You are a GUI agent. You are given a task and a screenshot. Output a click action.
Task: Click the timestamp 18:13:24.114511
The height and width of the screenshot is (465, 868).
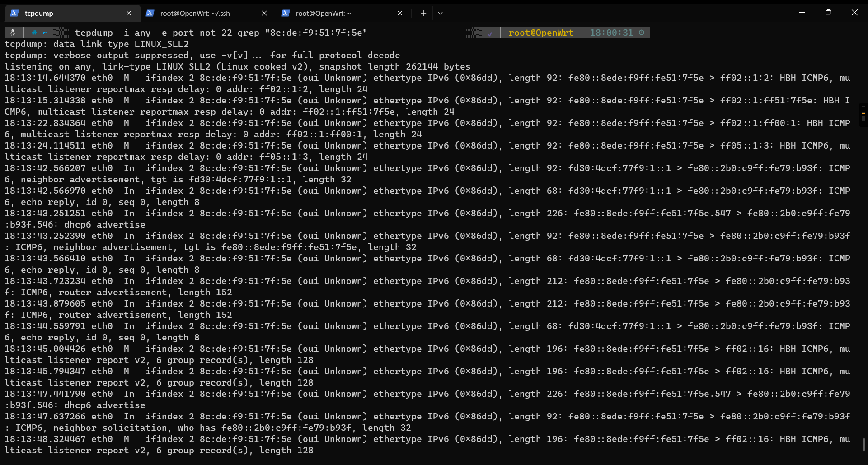45,145
